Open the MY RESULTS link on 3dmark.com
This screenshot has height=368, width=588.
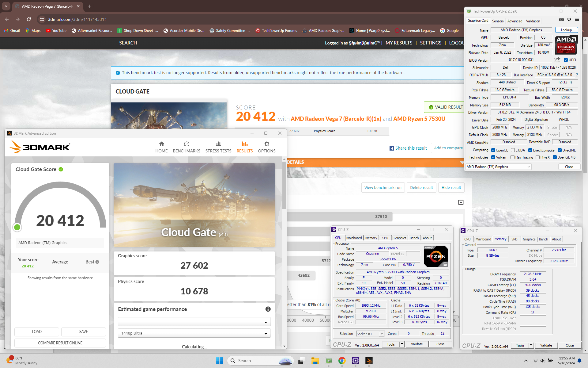[x=399, y=43]
